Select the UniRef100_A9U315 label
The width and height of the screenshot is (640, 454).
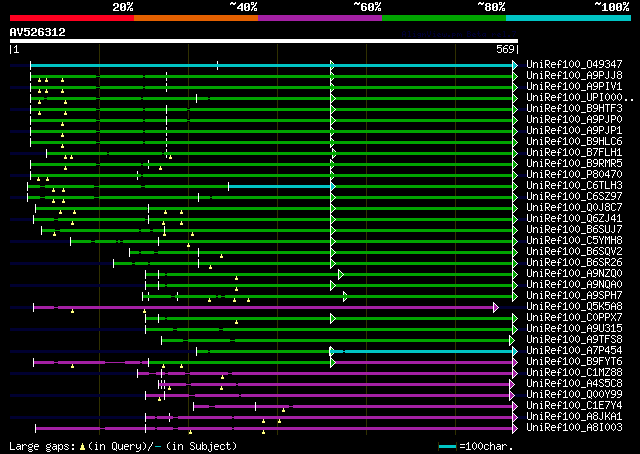click(x=574, y=329)
